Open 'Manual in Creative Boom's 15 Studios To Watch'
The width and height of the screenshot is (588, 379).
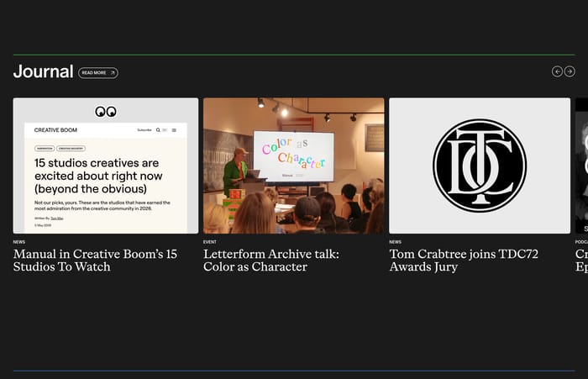click(x=95, y=261)
